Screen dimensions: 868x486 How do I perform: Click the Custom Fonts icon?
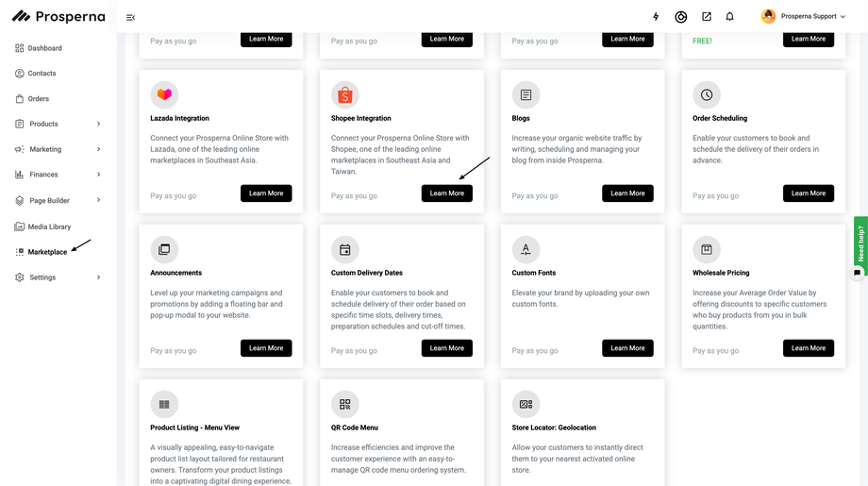coord(526,249)
